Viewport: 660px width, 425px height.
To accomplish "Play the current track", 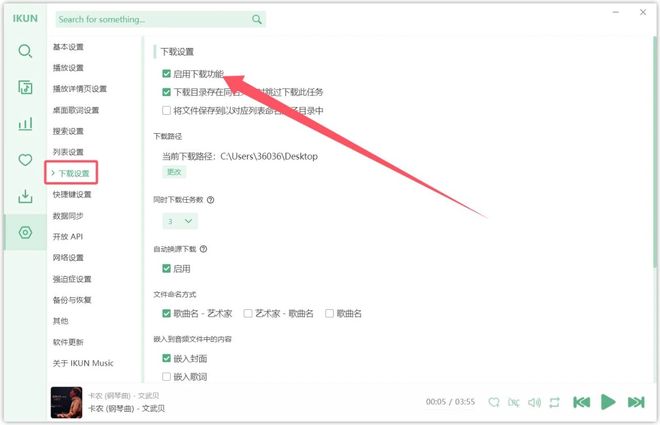I will point(608,402).
